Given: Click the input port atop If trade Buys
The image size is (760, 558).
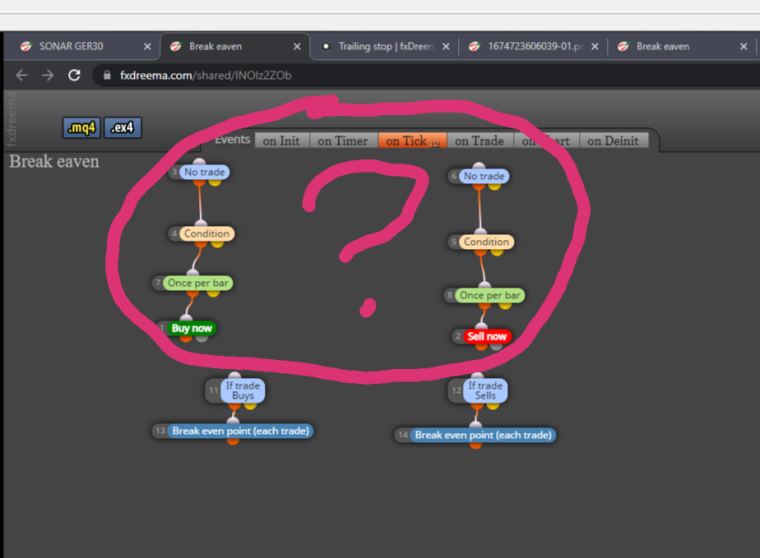Looking at the screenshot, I should click(x=235, y=376).
